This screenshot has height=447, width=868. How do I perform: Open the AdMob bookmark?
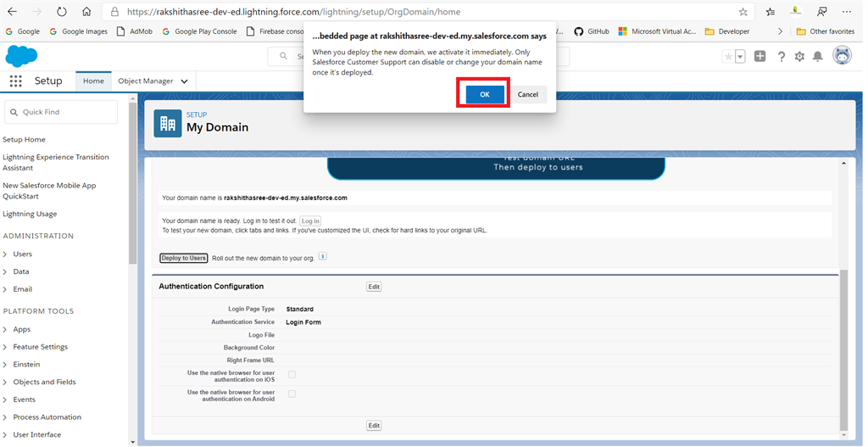(x=135, y=31)
